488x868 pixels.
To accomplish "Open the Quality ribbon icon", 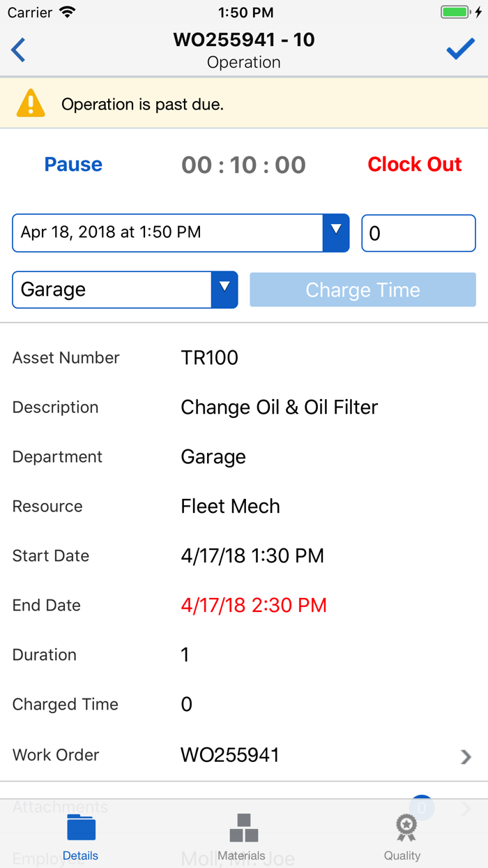I will click(404, 828).
